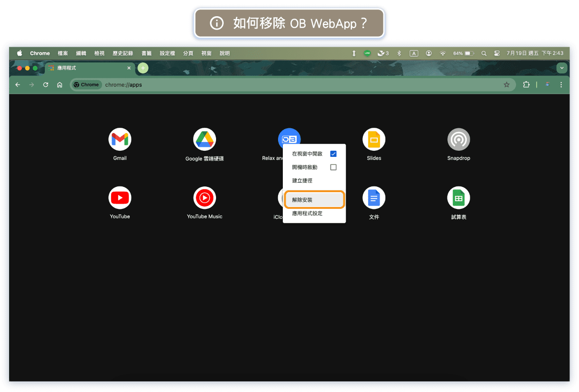This screenshot has width=579, height=392.
Task: Open the 書籤 menu in menu bar
Action: pos(146,53)
